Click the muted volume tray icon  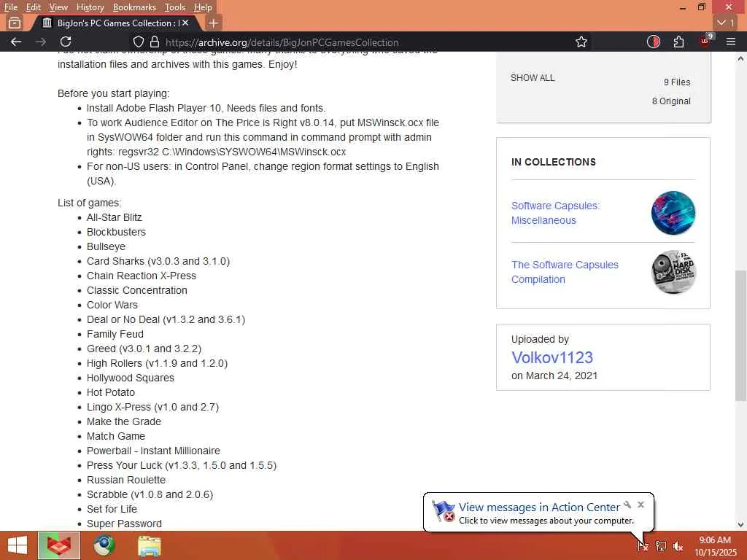click(678, 546)
